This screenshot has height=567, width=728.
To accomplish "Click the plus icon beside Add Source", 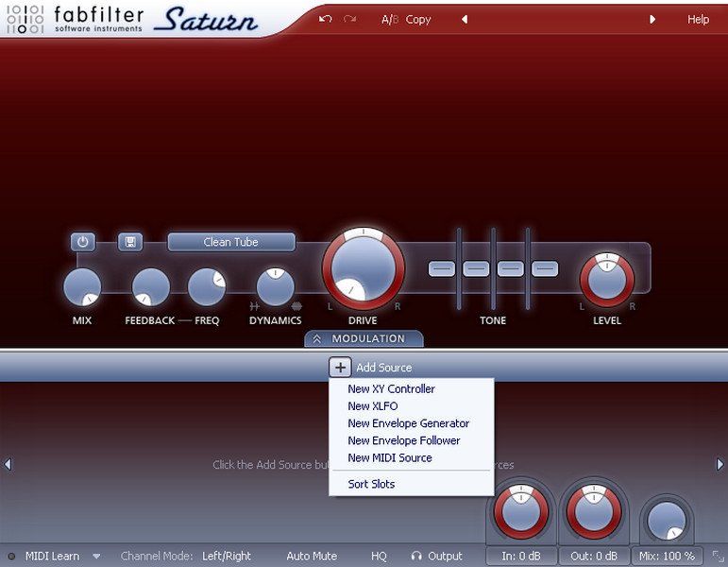I will (x=340, y=368).
